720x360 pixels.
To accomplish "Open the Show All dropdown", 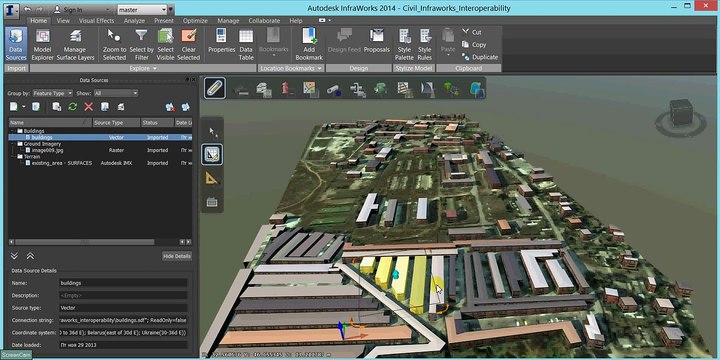I will [x=116, y=93].
